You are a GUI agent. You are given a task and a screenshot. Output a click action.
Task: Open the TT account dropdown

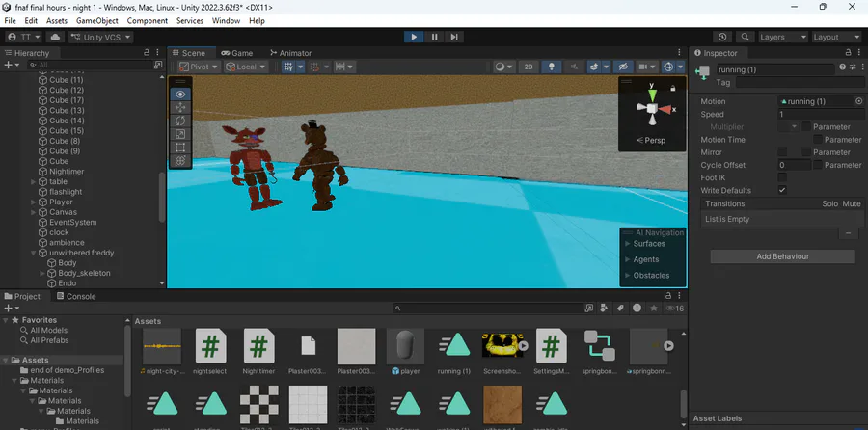(x=24, y=37)
